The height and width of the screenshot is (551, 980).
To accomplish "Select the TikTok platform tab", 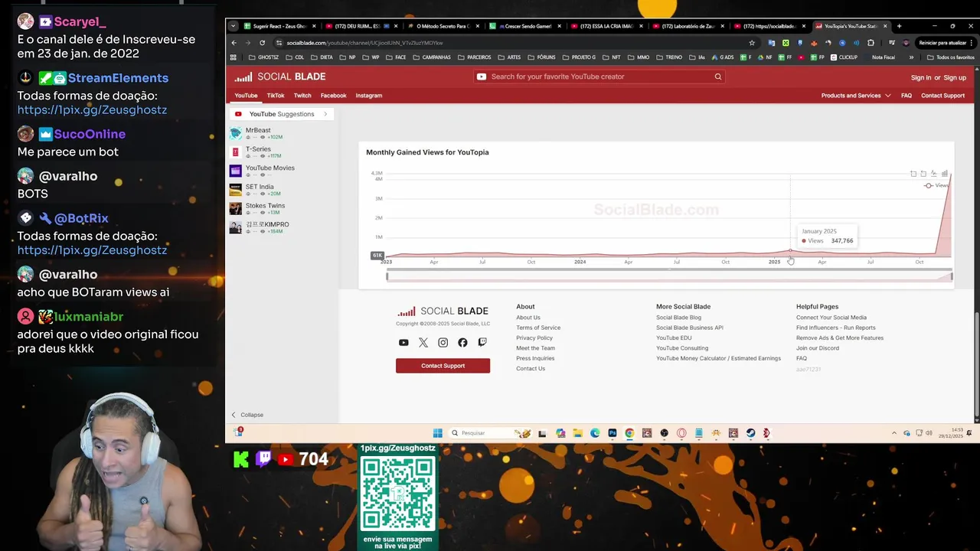I will click(x=276, y=96).
